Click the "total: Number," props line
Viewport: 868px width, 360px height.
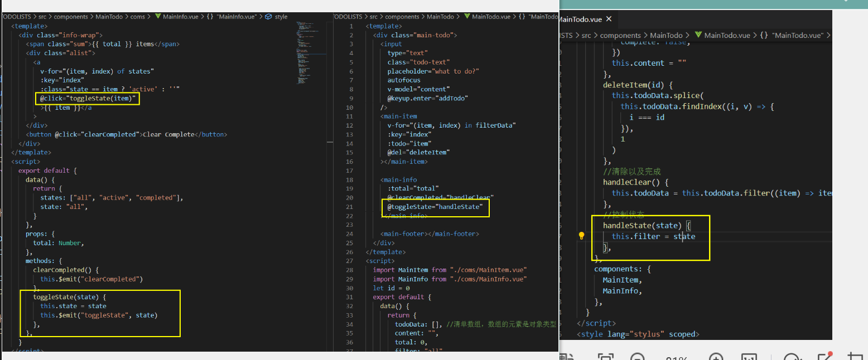coord(58,243)
